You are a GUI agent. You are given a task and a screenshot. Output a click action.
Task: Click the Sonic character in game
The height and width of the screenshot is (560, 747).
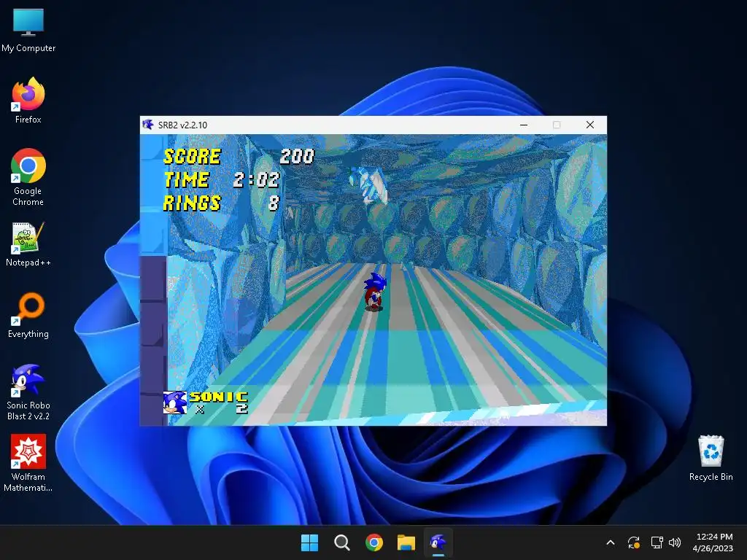pyautogui.click(x=374, y=292)
